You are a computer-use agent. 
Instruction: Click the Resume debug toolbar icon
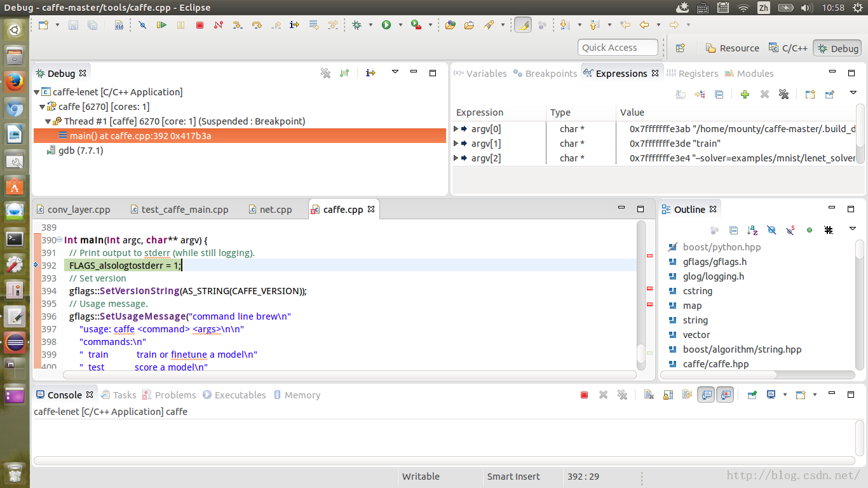(161, 25)
